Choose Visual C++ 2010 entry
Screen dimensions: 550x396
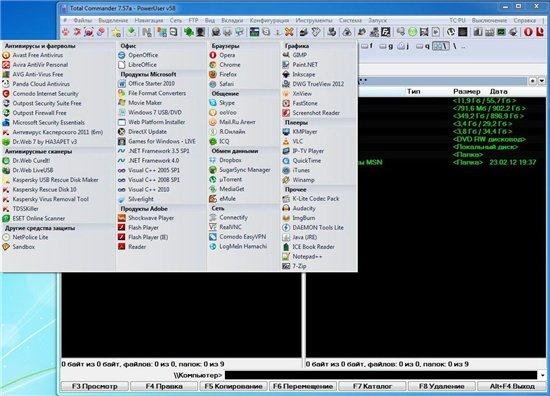coord(144,189)
